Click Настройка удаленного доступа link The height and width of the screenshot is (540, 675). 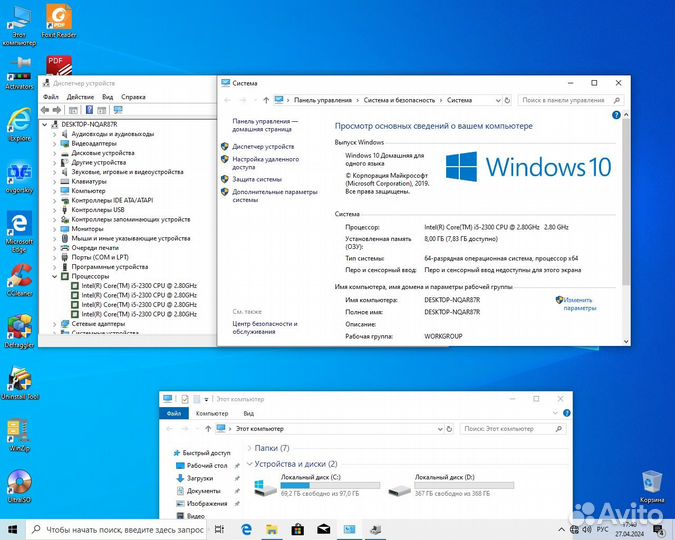(x=265, y=163)
